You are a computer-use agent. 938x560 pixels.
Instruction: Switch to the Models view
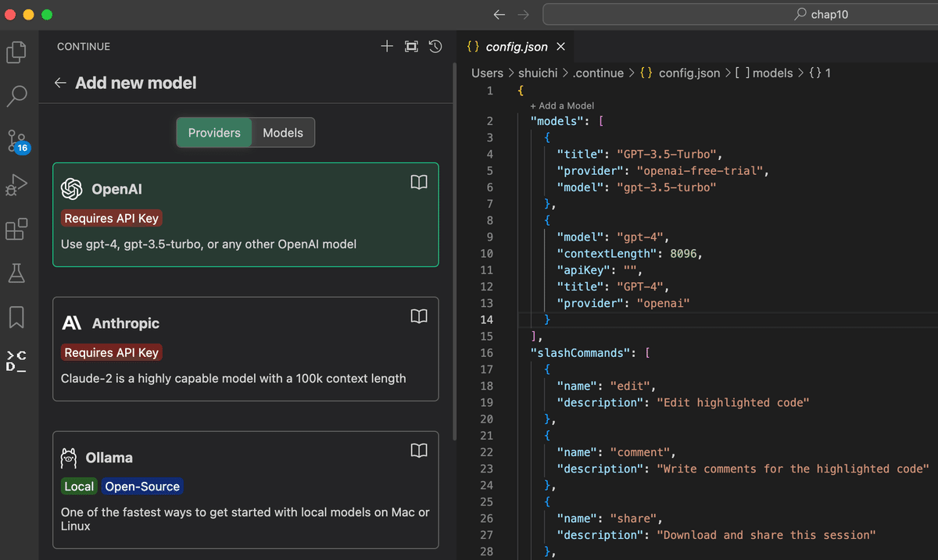click(x=282, y=132)
